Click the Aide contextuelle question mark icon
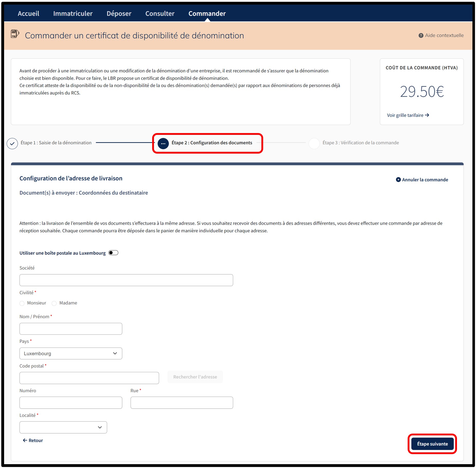The image size is (476, 468). pos(421,35)
